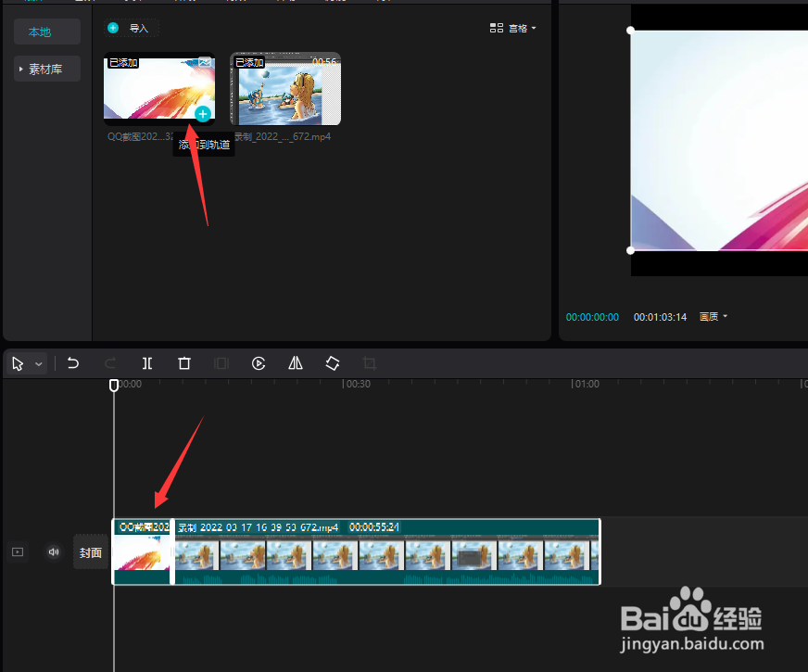Click the 00:30 mark on timeline ruler

[357, 384]
